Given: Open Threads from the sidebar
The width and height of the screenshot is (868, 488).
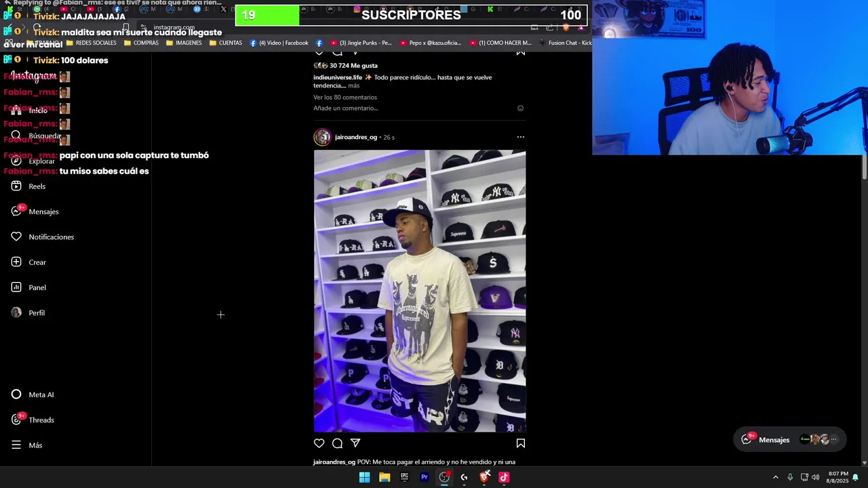Looking at the screenshot, I should (33, 420).
